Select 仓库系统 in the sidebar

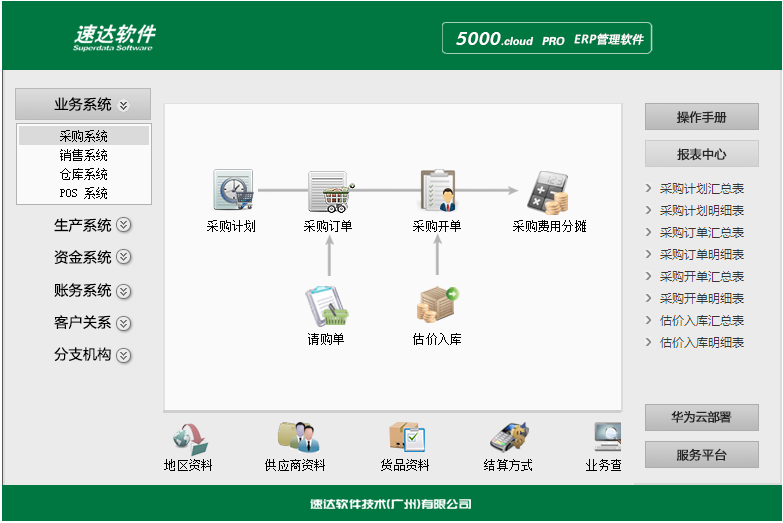(84, 174)
